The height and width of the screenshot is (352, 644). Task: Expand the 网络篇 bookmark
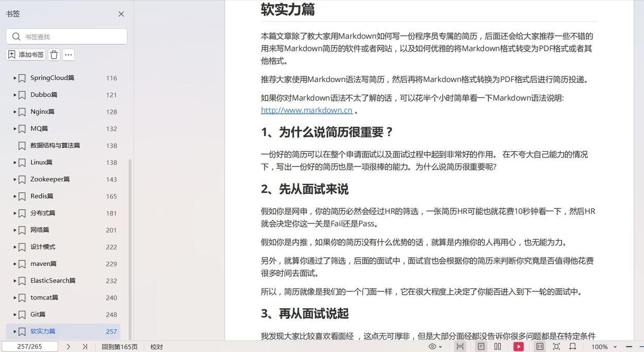pyautogui.click(x=14, y=230)
